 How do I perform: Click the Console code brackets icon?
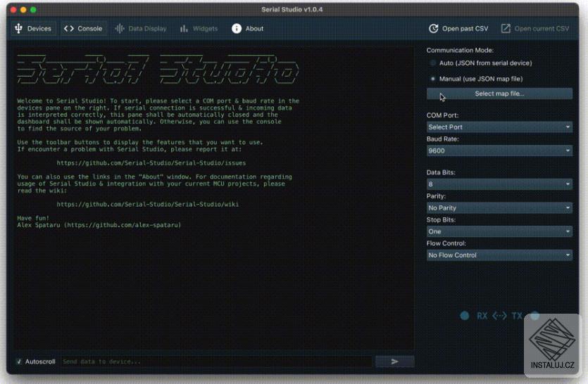pos(68,28)
